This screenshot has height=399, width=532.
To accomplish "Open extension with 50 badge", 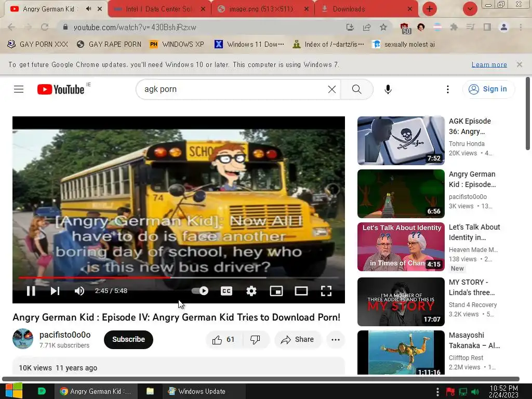I will [x=405, y=29].
